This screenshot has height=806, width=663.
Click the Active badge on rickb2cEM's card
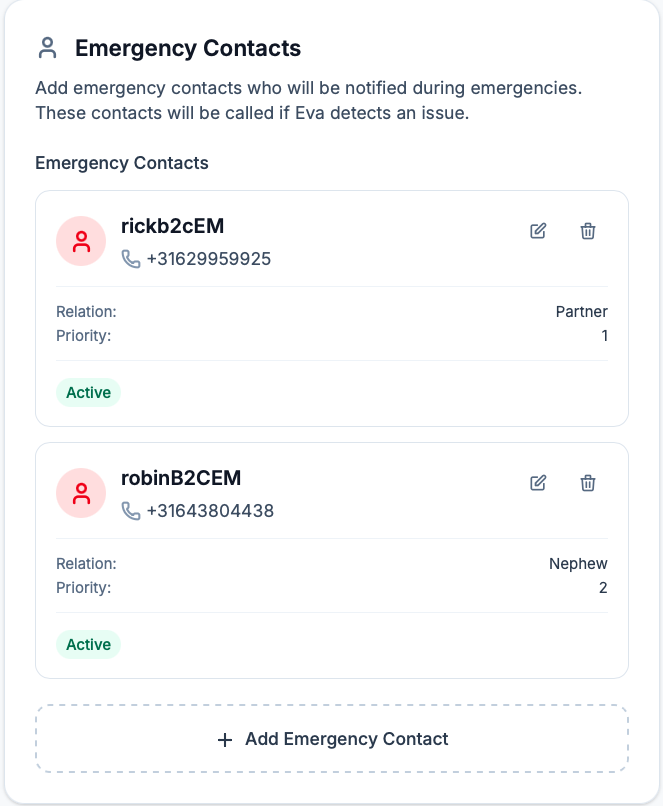(x=88, y=392)
